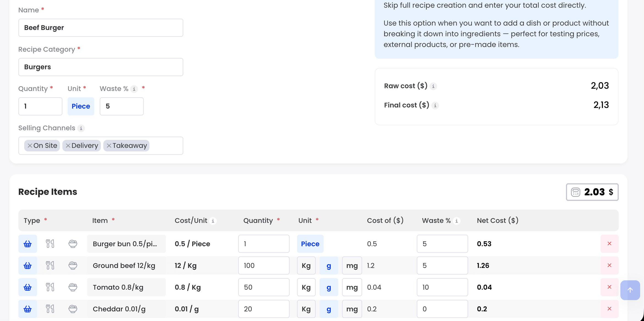
Task: Show info for Raw cost
Action: 433,86
